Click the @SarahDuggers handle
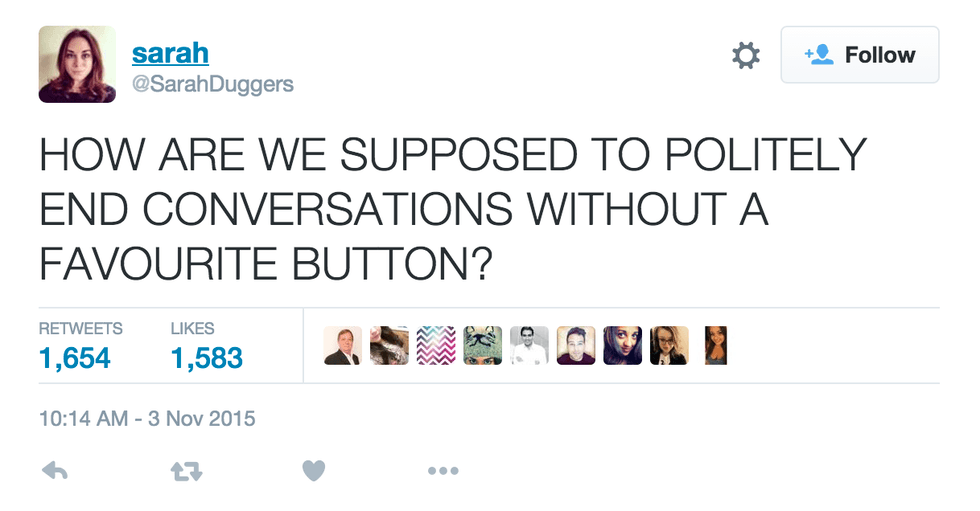This screenshot has width=980, height=511. 213,84
